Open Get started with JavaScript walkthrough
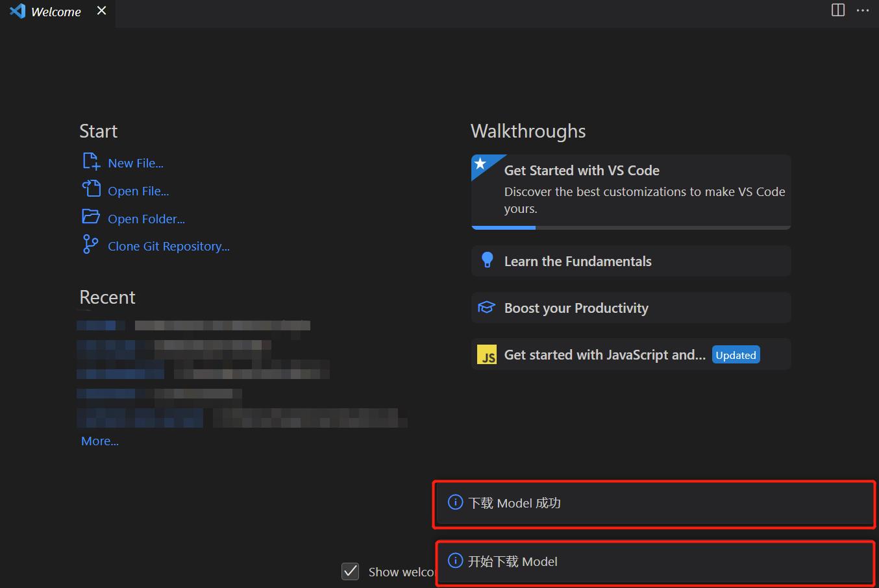 [631, 354]
